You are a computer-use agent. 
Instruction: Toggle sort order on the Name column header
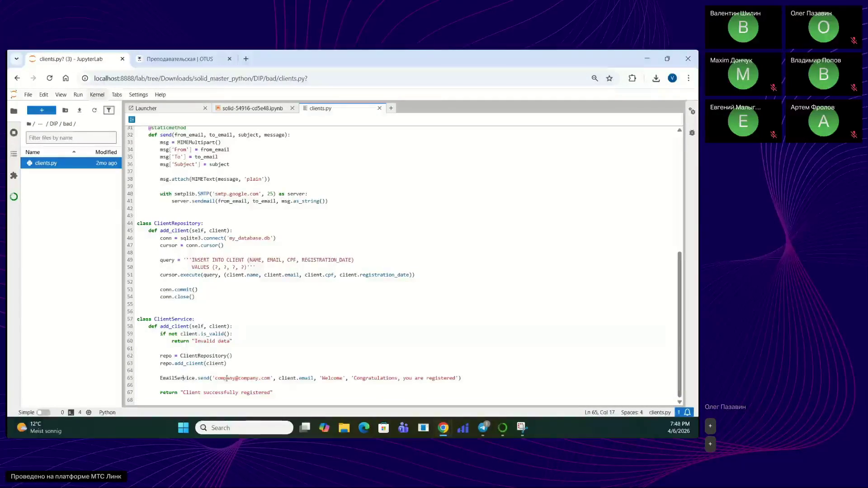50,152
